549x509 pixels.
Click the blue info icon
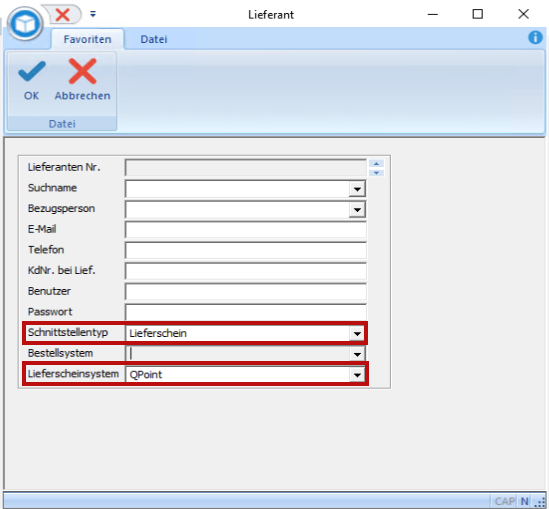(x=535, y=37)
